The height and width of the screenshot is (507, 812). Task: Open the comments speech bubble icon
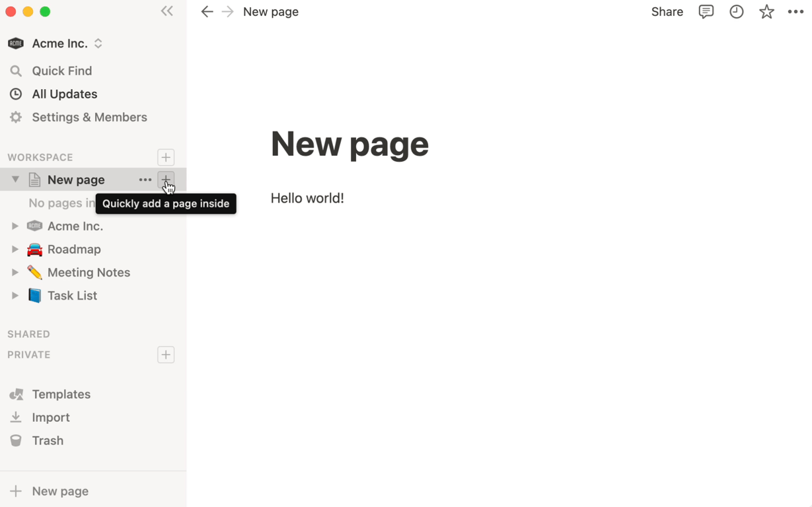point(706,12)
